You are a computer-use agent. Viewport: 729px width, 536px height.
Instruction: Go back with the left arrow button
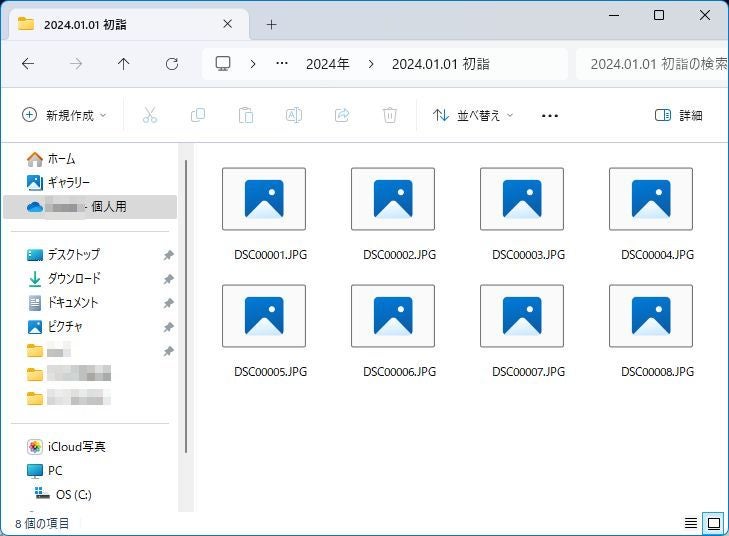pos(28,64)
